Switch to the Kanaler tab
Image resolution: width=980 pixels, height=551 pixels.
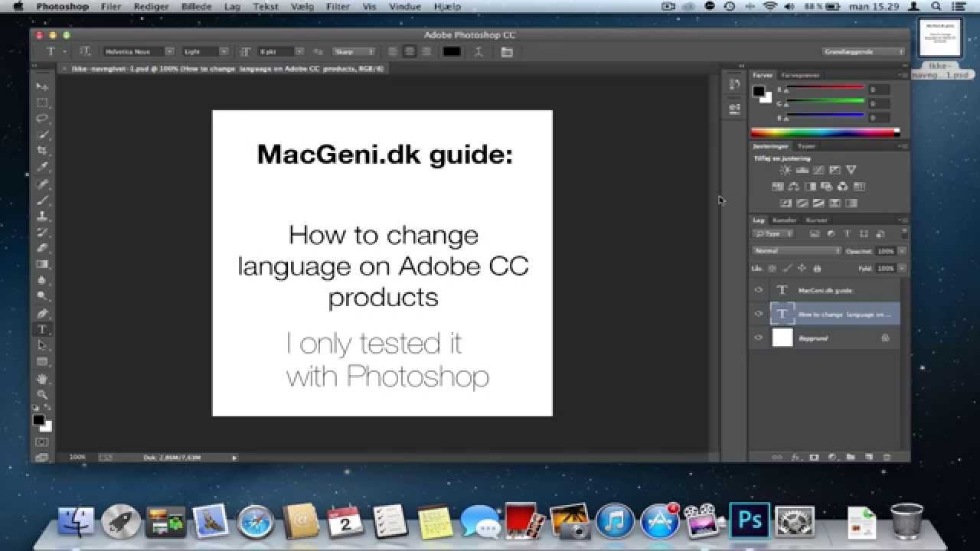pos(785,220)
